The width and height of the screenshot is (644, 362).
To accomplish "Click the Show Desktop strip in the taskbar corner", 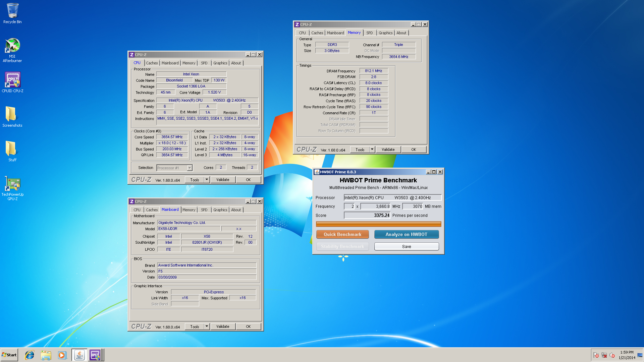I will pyautogui.click(x=640, y=355).
